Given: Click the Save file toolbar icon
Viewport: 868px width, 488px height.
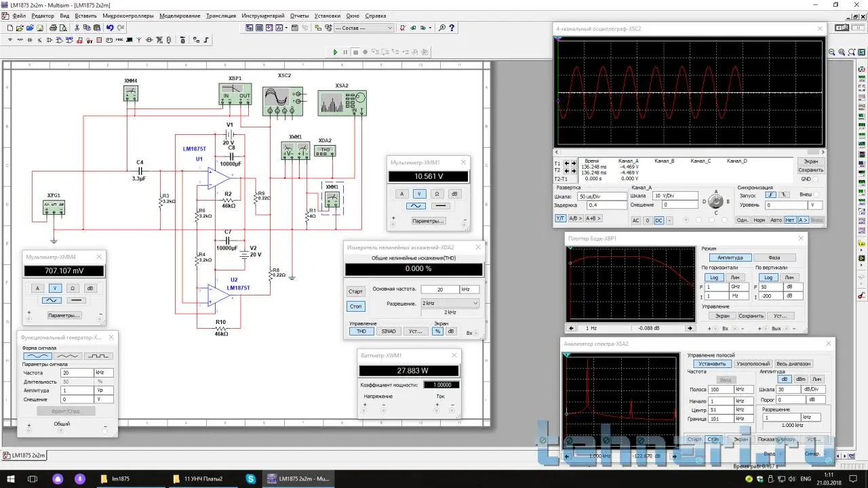Looking at the screenshot, I should point(41,28).
